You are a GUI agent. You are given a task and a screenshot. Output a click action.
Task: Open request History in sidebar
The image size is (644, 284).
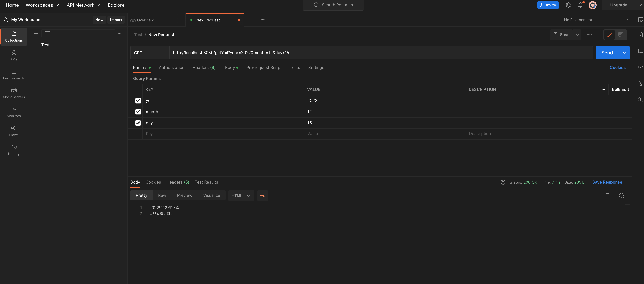14,150
